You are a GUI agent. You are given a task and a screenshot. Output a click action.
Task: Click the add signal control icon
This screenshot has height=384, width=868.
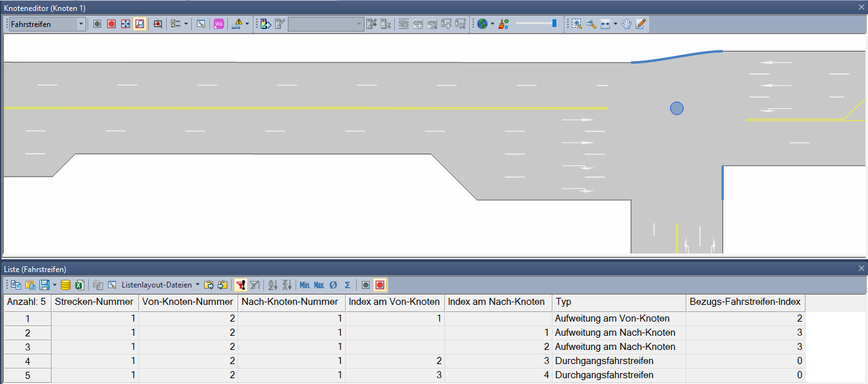(x=265, y=24)
